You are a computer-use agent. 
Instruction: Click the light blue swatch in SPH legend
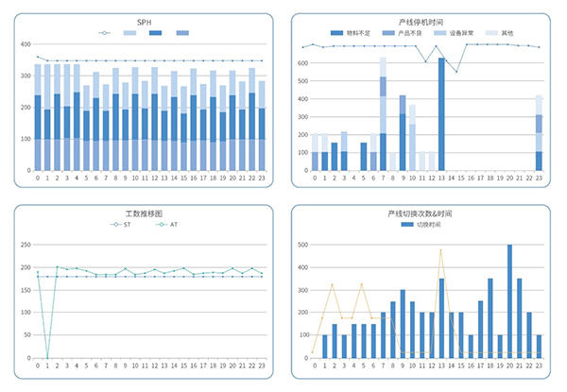tap(130, 34)
